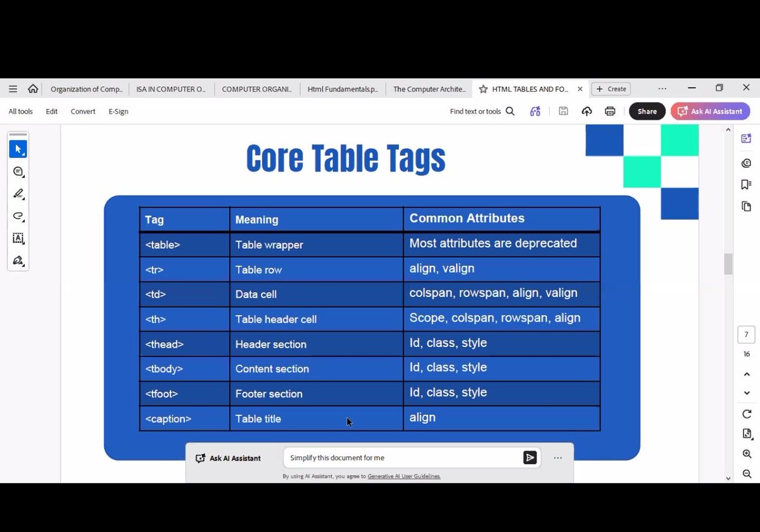Image resolution: width=760 pixels, height=532 pixels.
Task: Select the fill and sign pen tool
Action: tap(18, 260)
